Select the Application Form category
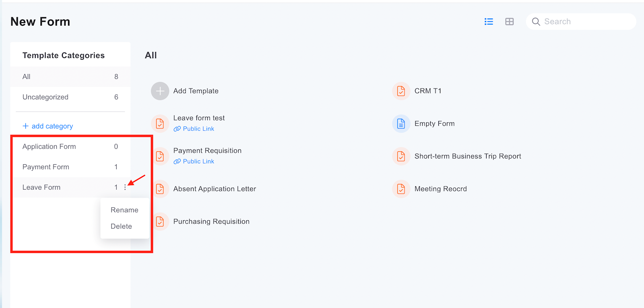Image resolution: width=644 pixels, height=308 pixels. click(x=49, y=147)
